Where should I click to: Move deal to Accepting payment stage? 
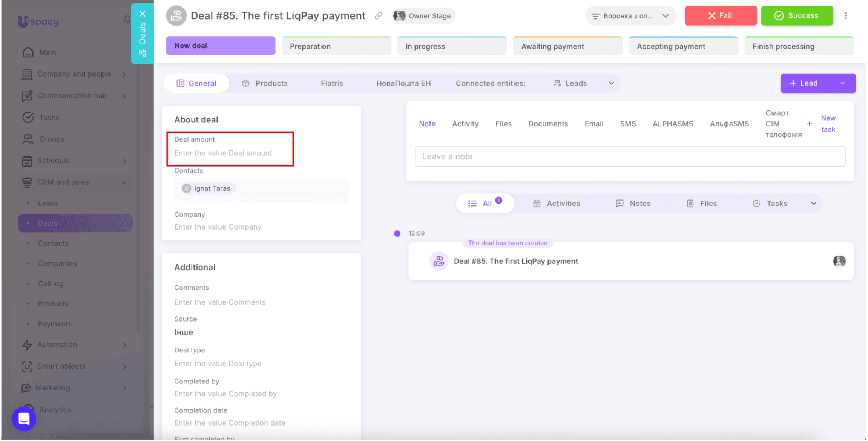pos(683,46)
